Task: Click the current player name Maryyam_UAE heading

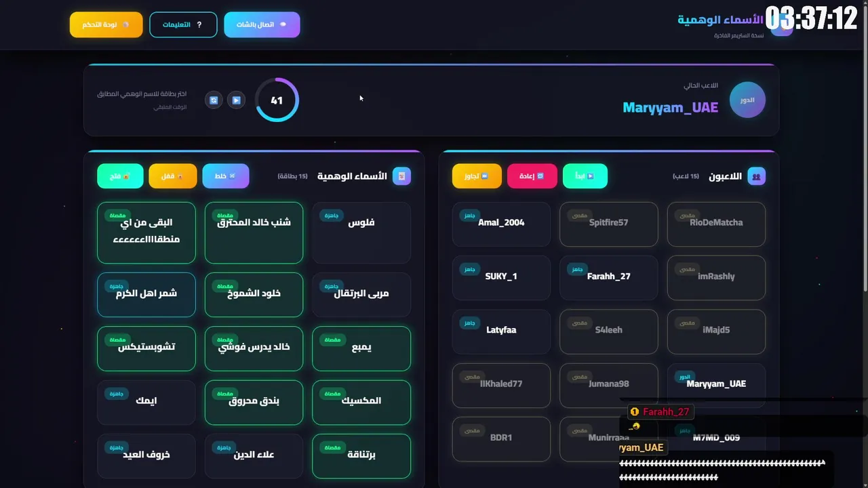Action: [x=670, y=107]
